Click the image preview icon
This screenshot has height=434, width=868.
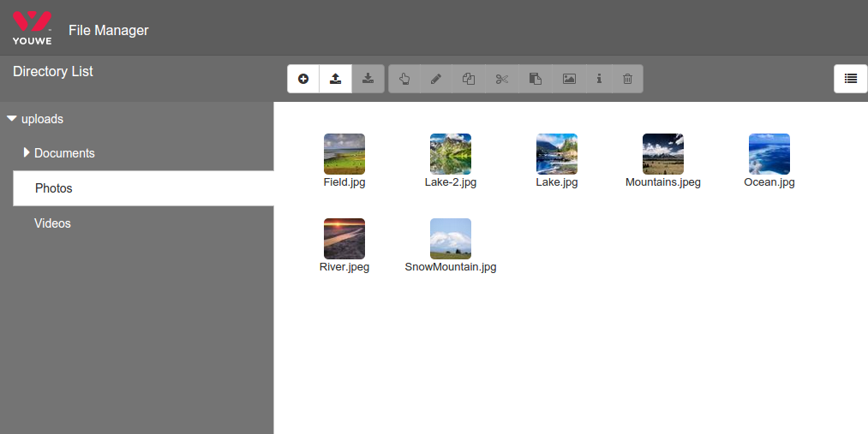569,79
